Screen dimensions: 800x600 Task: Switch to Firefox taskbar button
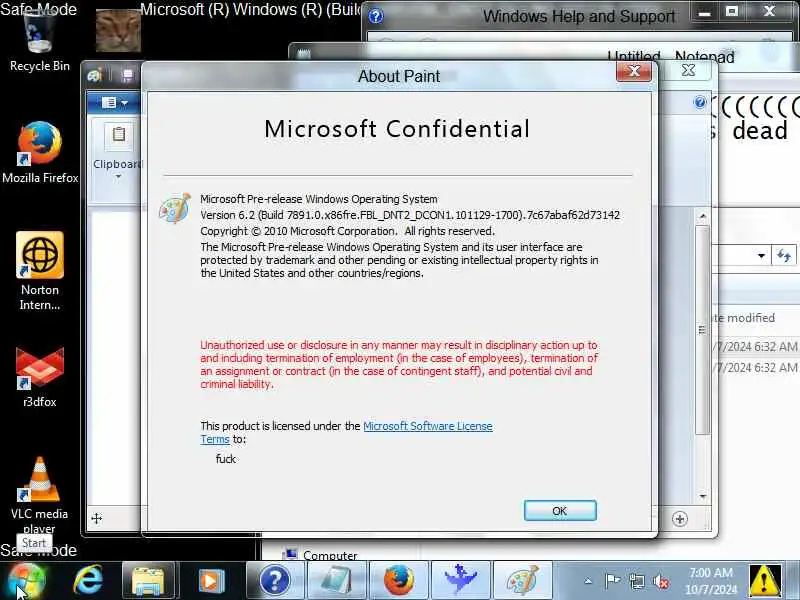click(398, 581)
